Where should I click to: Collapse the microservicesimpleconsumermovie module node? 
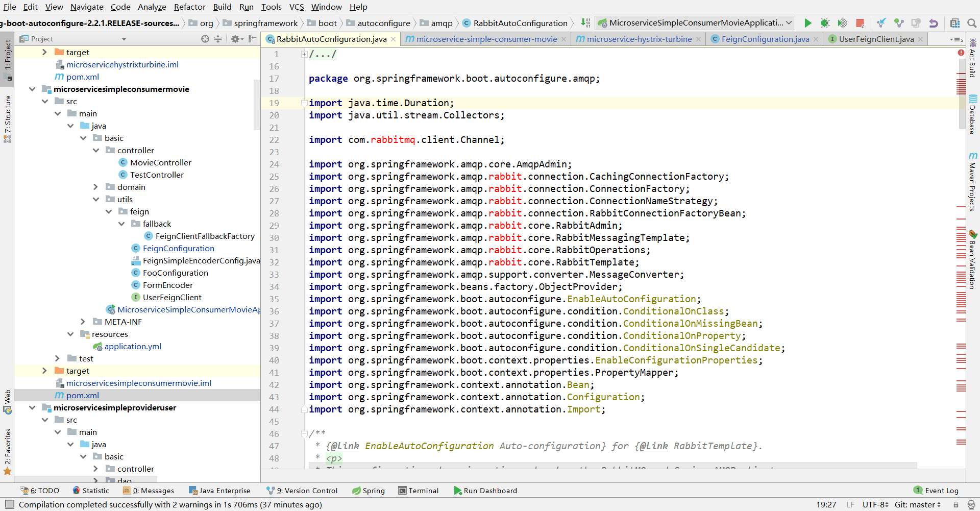32,89
